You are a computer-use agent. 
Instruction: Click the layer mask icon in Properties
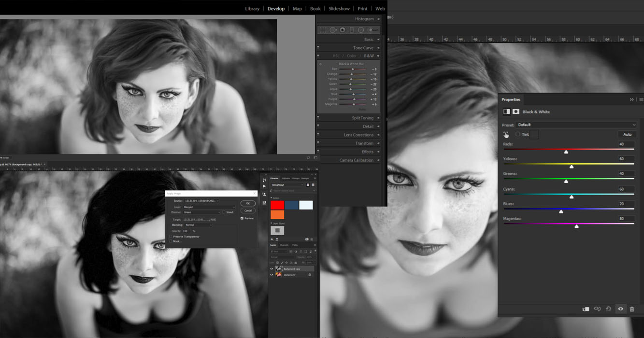click(515, 112)
